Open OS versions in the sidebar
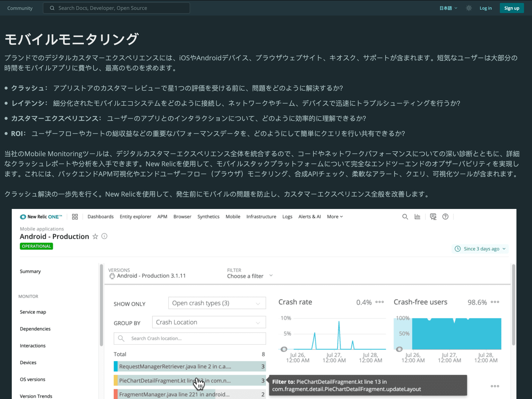Screen dimensions: 532x399 pos(32,379)
